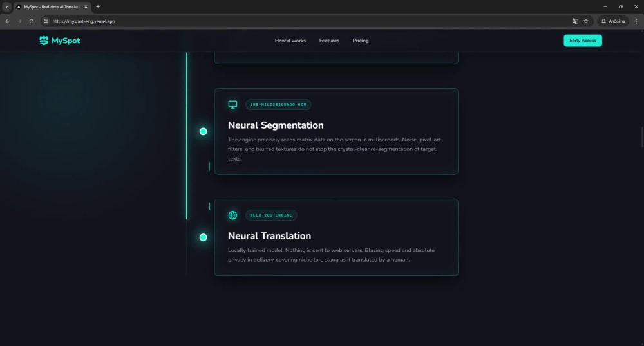Open the How it works nav link
Screen dimensions: 644x346
(290, 41)
